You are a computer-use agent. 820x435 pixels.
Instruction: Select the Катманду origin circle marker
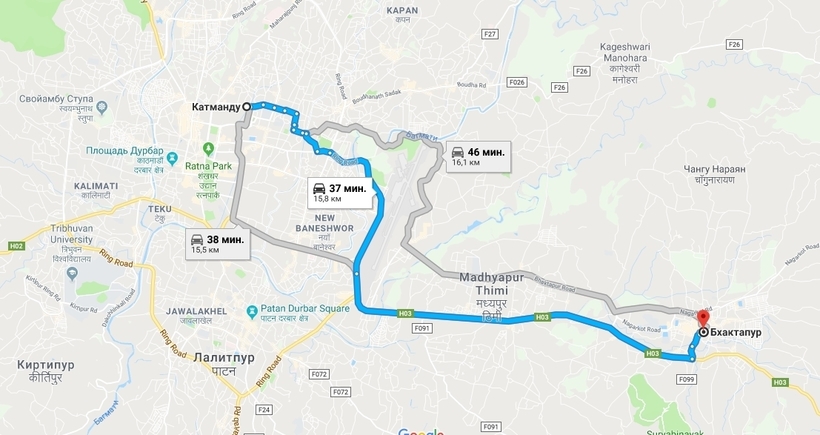tap(246, 107)
